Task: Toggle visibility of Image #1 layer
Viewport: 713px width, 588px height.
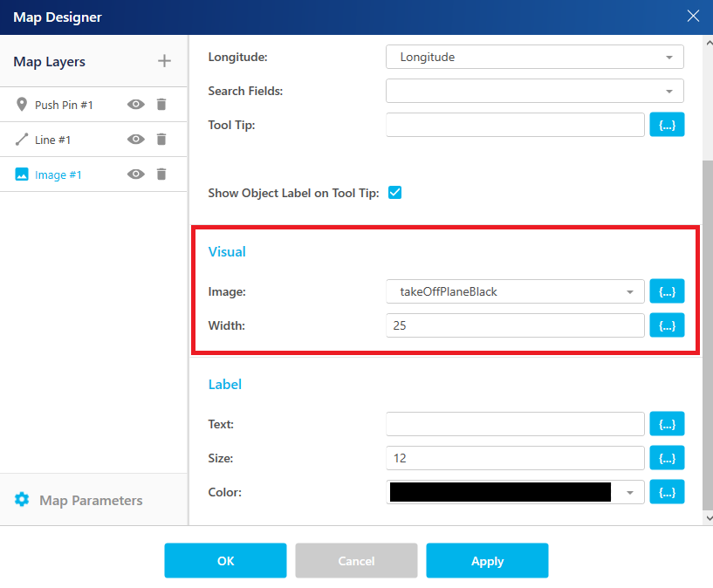Action: [x=135, y=174]
